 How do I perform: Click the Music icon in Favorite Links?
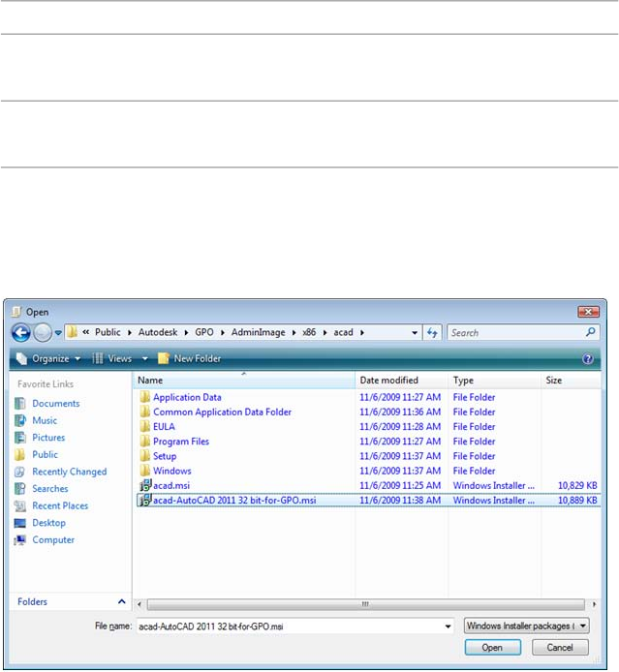point(20,420)
